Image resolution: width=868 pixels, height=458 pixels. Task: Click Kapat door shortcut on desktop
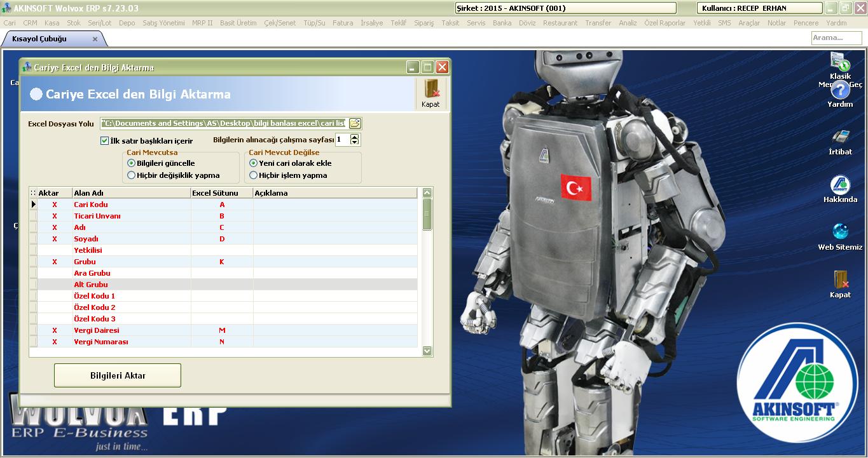840,279
